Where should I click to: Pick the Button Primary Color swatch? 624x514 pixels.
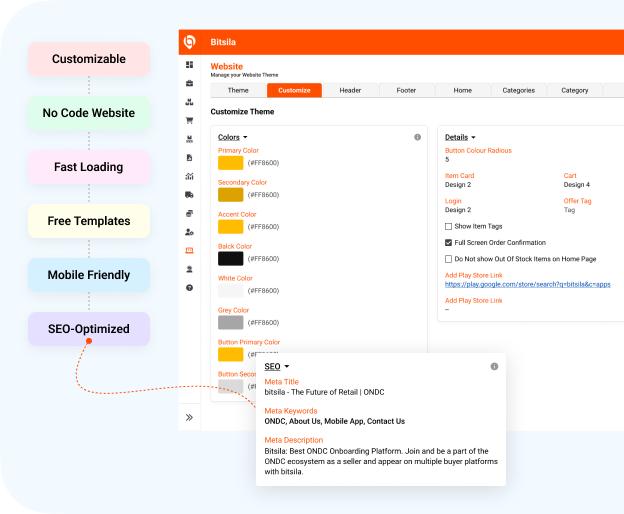230,354
